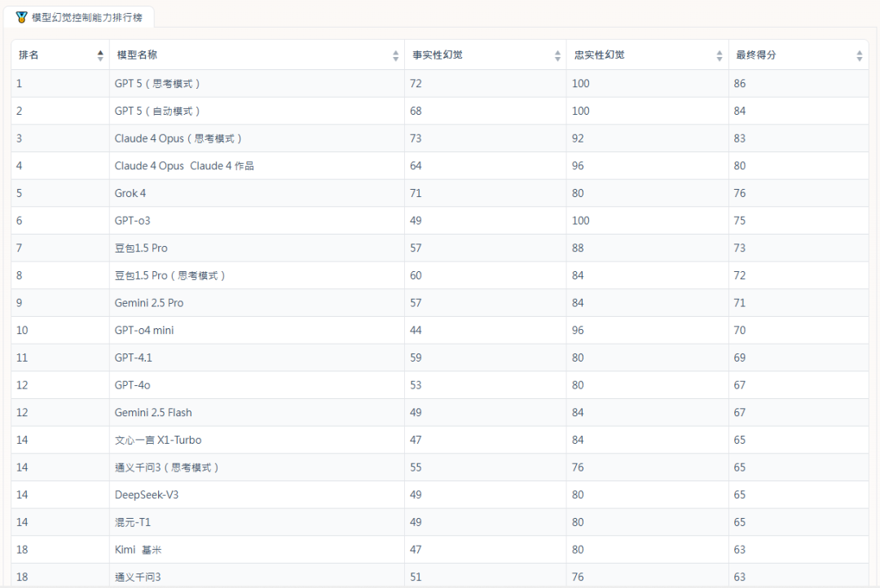Click the sort arrows in 事实性幻觉 column
The image size is (880, 588).
557,55
